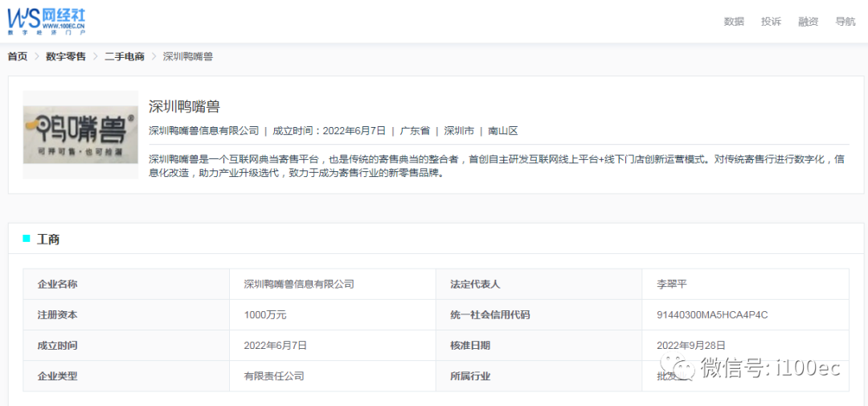Click the 注册资本 label cell
Viewport: 868px width, 406px height.
click(x=126, y=314)
